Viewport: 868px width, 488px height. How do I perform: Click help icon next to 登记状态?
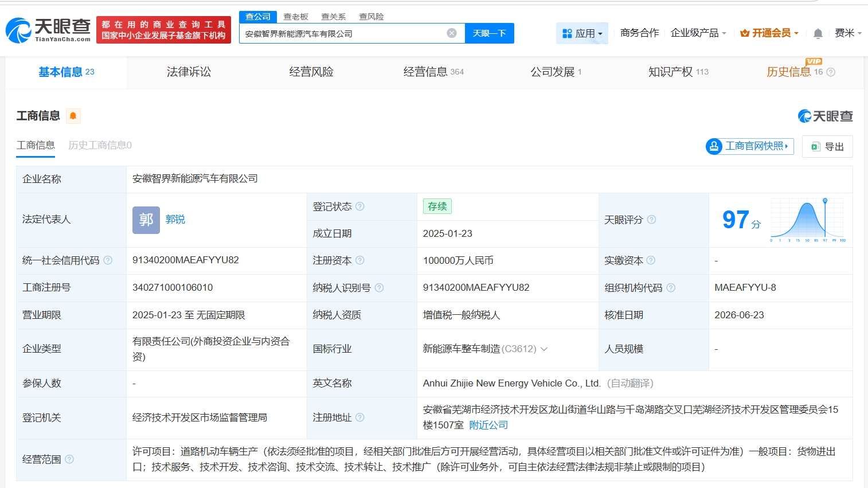point(360,206)
